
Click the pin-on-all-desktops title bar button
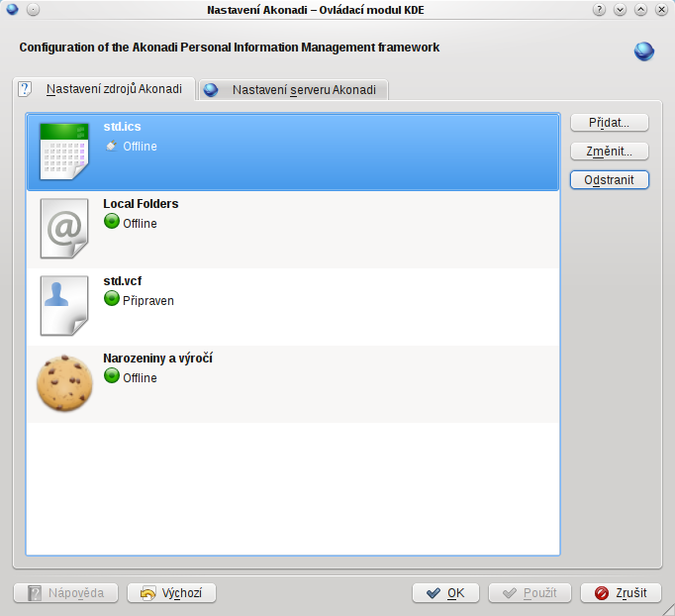point(33,10)
